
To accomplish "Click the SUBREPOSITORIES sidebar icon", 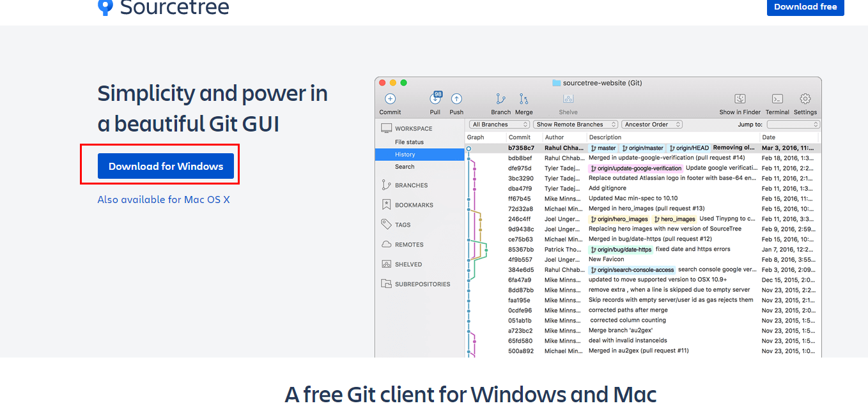I will click(386, 284).
